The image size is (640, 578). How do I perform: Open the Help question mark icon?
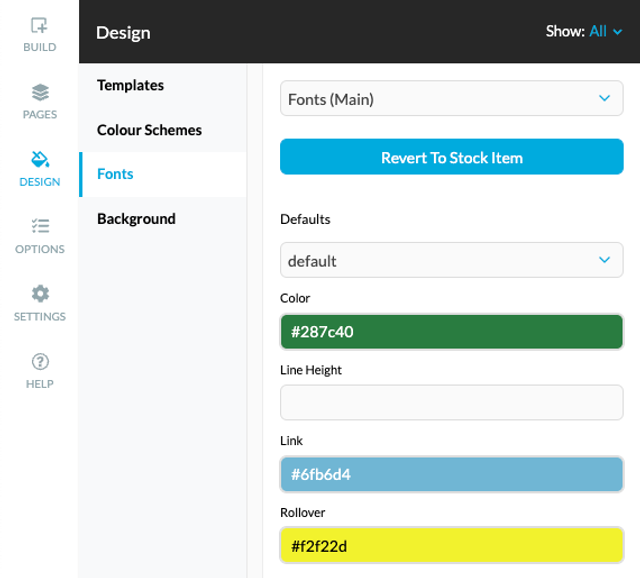(x=40, y=362)
